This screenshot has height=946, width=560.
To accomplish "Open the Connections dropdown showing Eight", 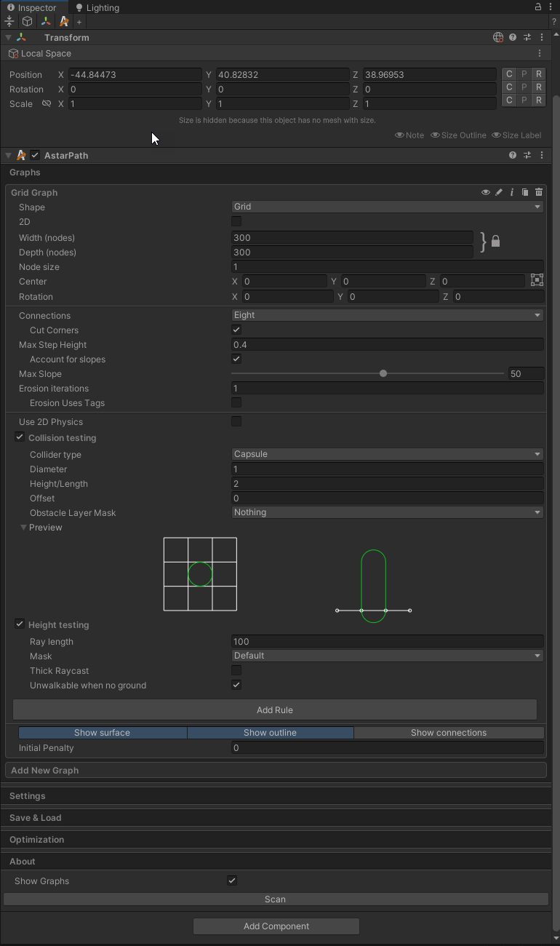I will [x=387, y=315].
